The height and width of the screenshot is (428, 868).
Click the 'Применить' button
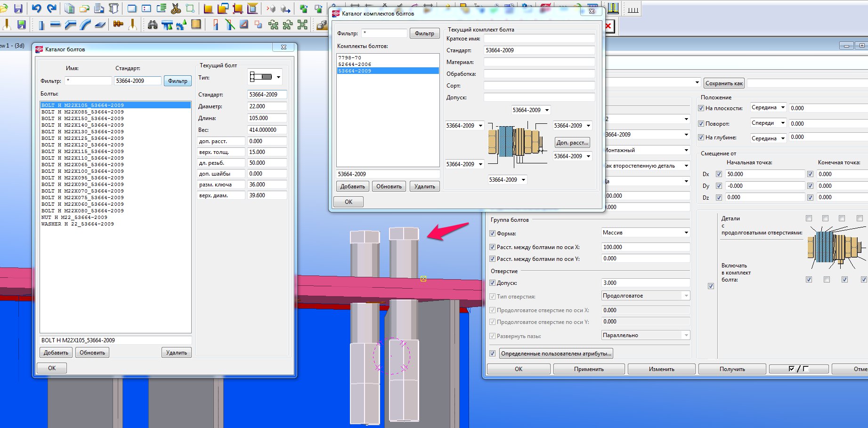(589, 369)
